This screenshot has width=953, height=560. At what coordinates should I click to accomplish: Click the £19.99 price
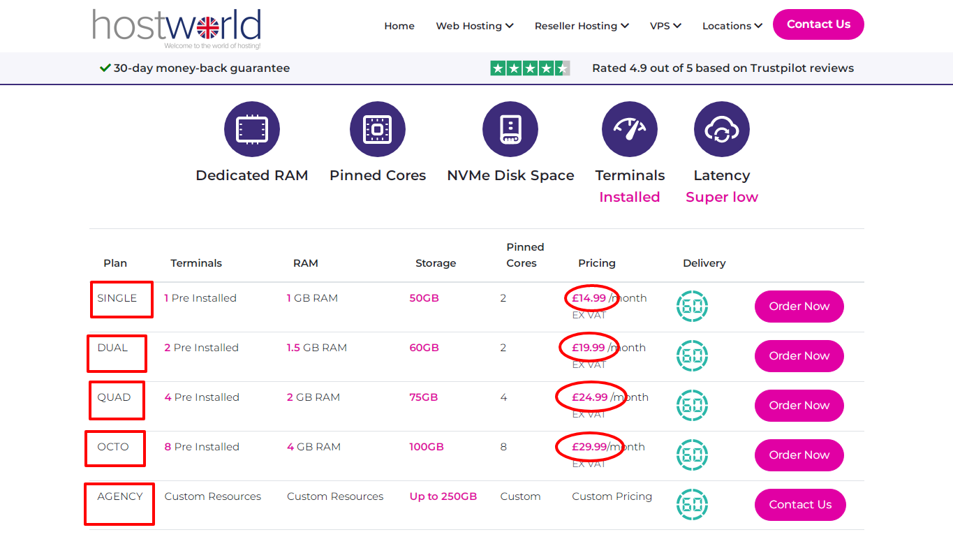(589, 348)
